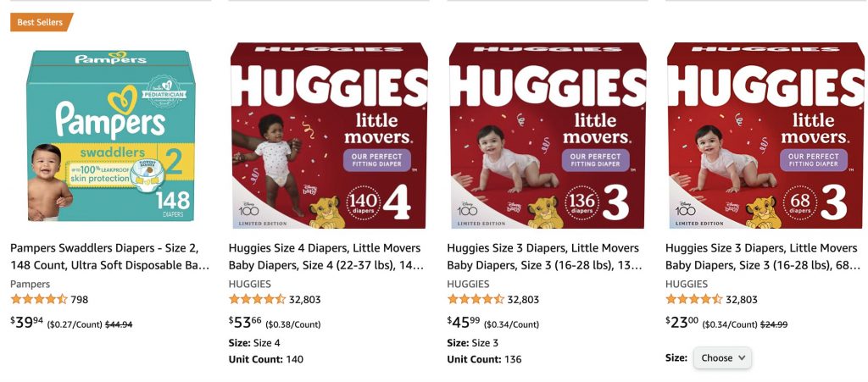The width and height of the screenshot is (868, 382).
Task: Open the Huggies Size 4 Little Movers title
Action: (x=326, y=257)
